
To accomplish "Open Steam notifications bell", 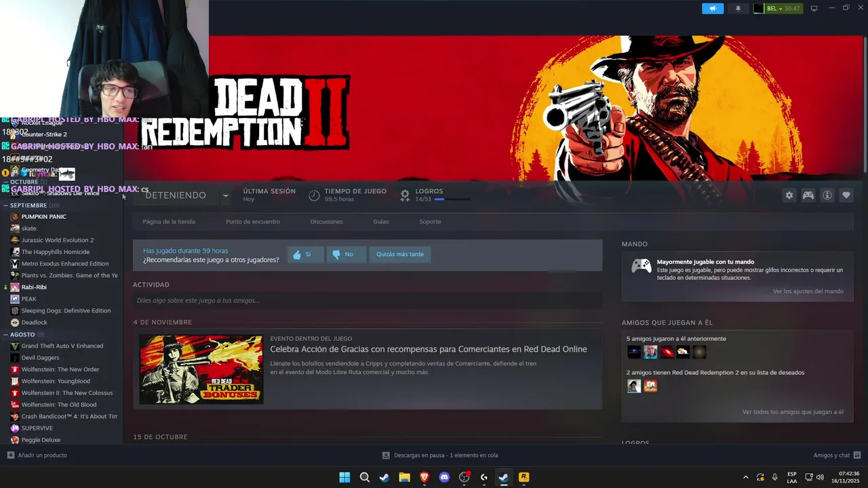I will click(738, 8).
